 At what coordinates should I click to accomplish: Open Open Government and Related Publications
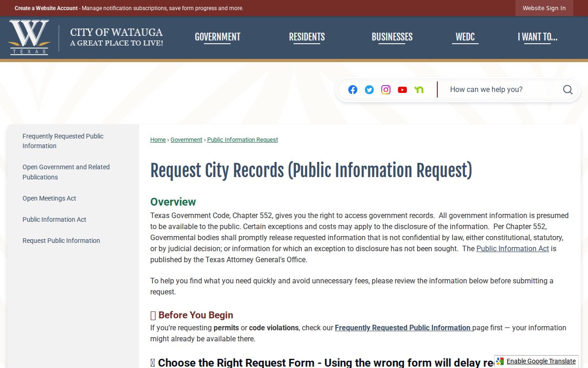[x=66, y=172]
